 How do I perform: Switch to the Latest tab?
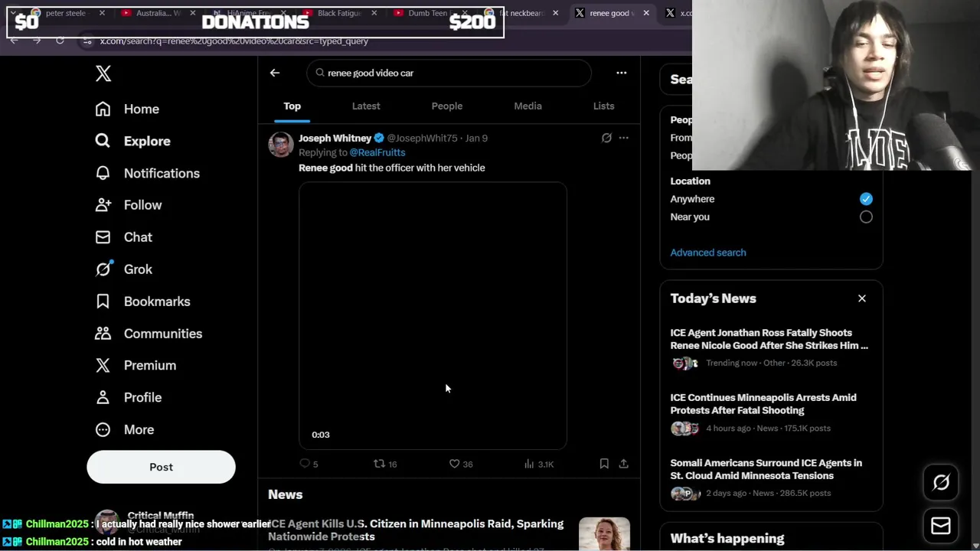tap(366, 106)
